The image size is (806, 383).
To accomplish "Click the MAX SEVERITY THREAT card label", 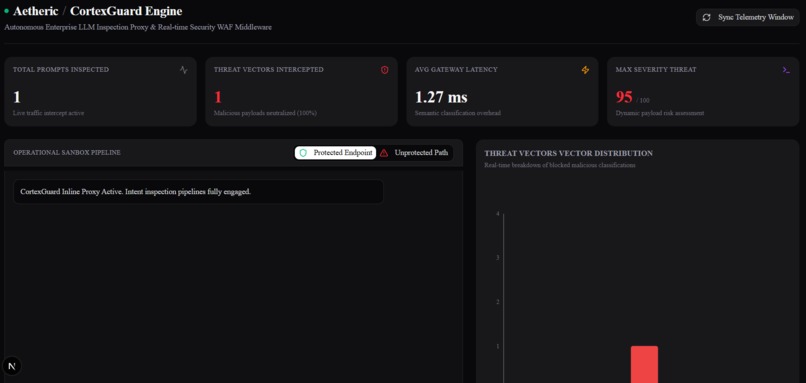I will coord(656,69).
